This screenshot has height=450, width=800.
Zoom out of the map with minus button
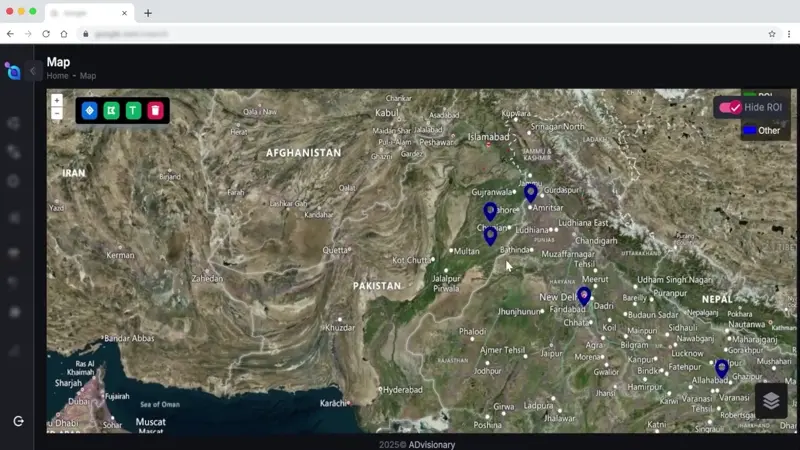pos(57,113)
